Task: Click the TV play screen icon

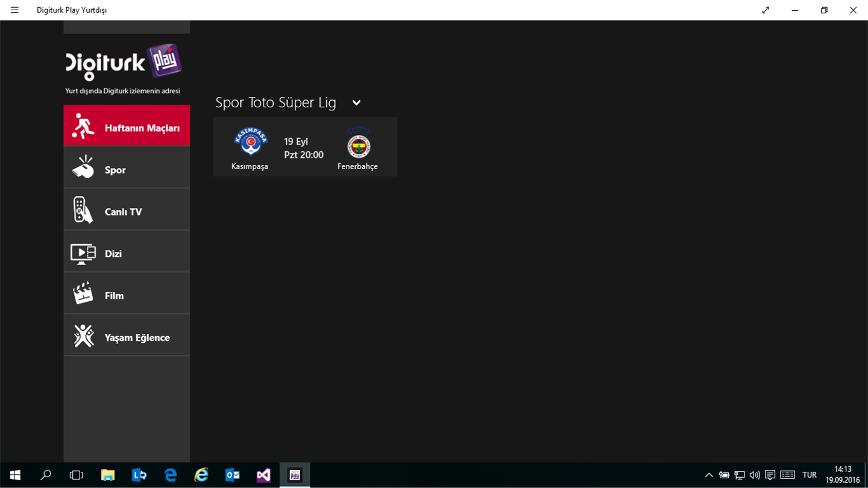Action: 83,254
